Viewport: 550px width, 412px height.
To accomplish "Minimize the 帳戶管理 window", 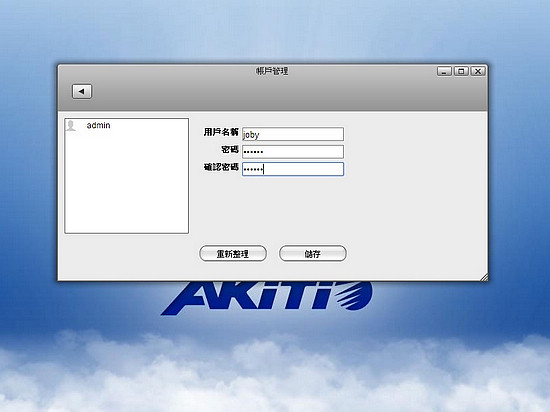I will (x=444, y=71).
